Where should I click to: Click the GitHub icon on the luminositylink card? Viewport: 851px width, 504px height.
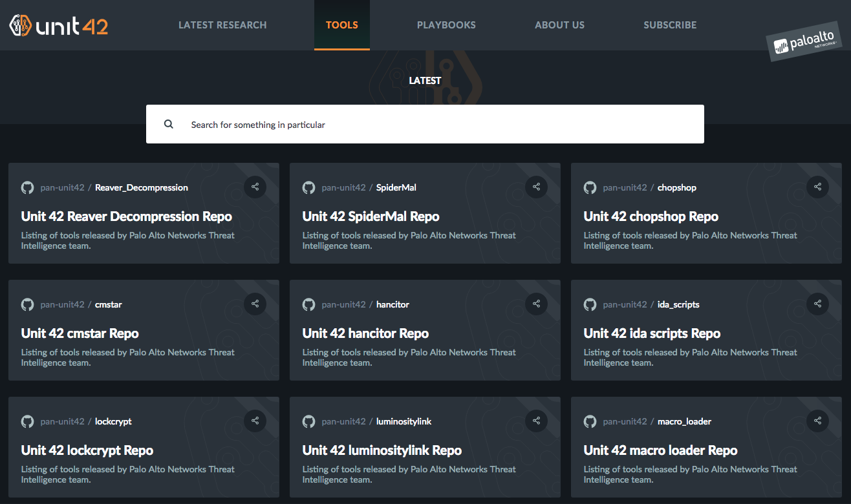point(308,421)
